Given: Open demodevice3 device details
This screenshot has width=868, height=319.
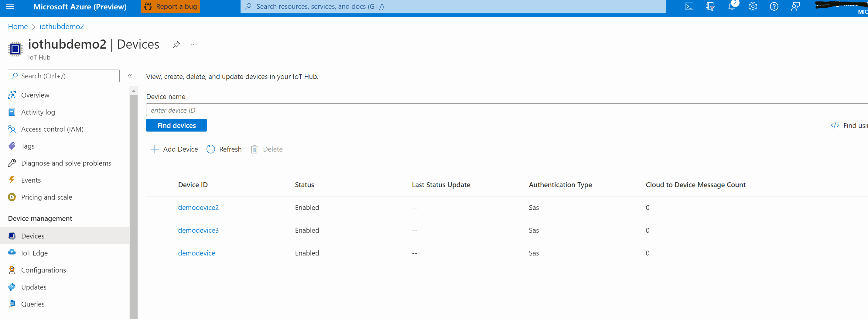Looking at the screenshot, I should pos(198,230).
